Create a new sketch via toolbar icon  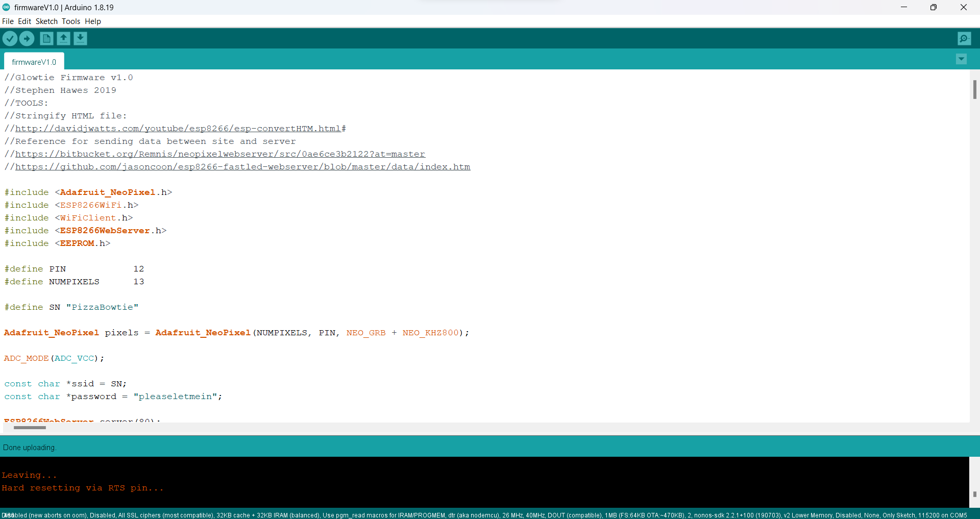point(46,38)
